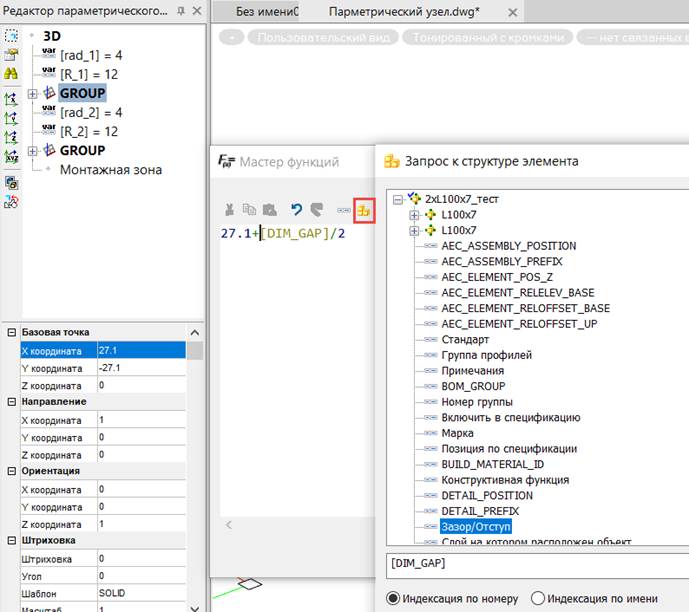Edit the base point Y координата value -27.1
Screen dimensions: 689x612
tap(141, 368)
